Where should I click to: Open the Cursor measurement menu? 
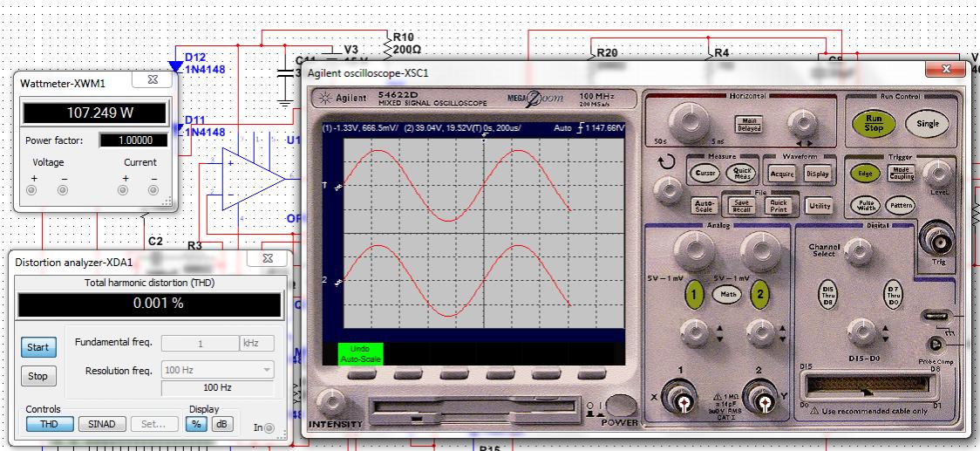[704, 174]
